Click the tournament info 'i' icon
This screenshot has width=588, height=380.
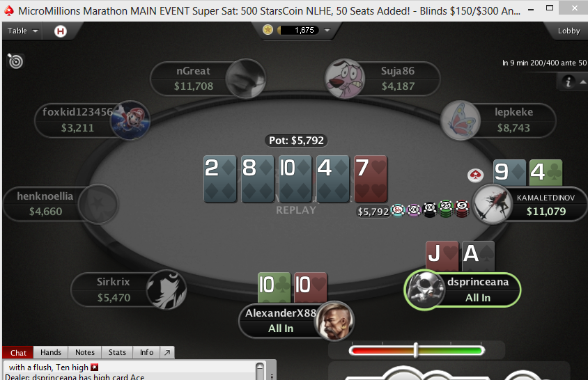568,81
